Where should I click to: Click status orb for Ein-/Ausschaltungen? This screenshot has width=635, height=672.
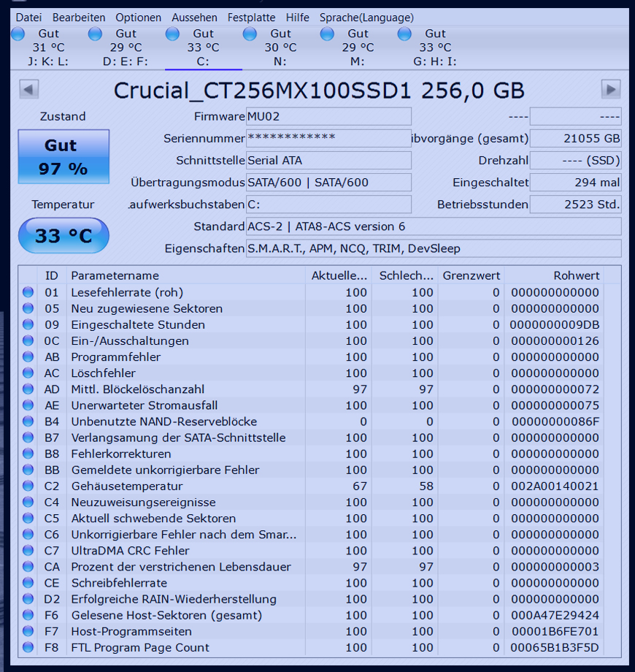coord(28,340)
